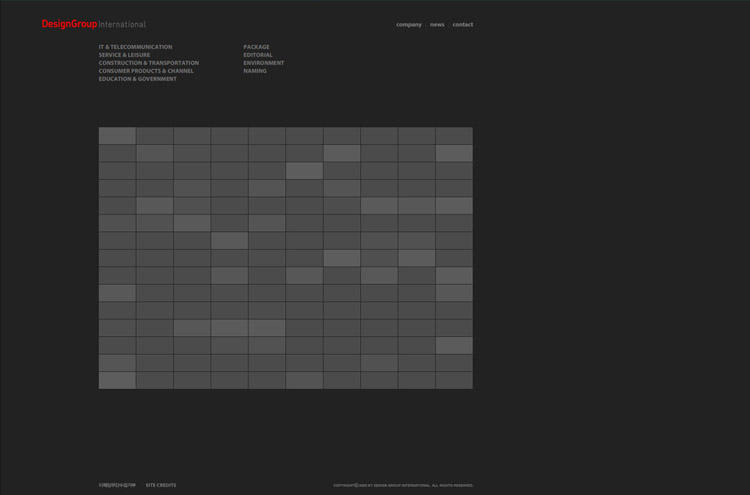Open the Package filter link

pyautogui.click(x=256, y=47)
